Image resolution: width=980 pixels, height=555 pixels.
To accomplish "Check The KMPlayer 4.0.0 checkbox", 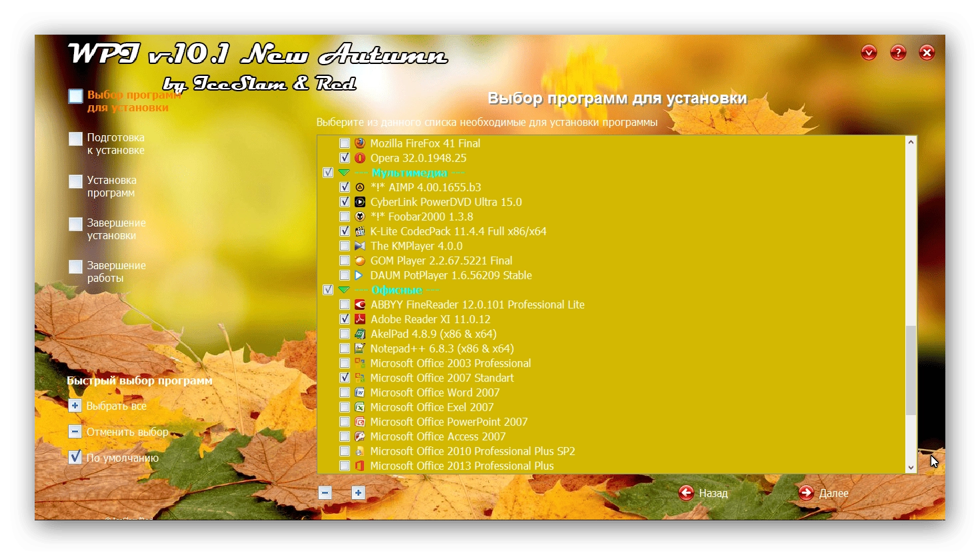I will coord(345,246).
